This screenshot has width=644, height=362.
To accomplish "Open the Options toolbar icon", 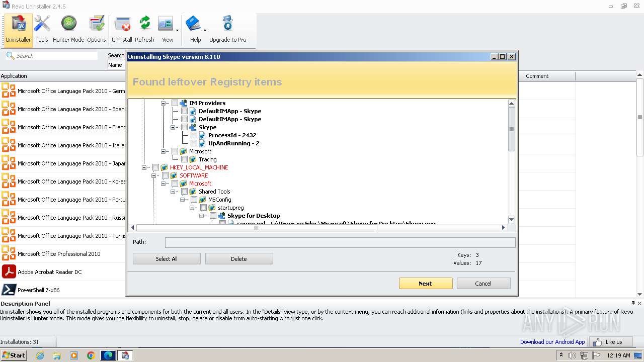I will pos(96,30).
